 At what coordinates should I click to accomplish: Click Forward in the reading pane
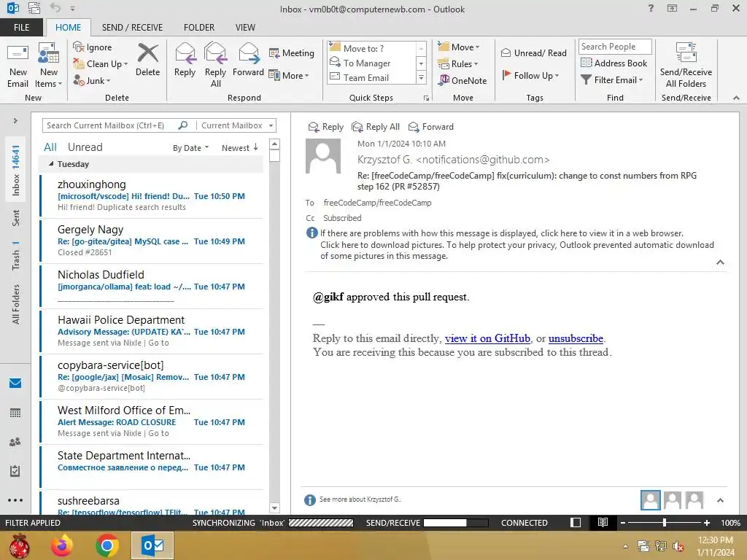click(x=431, y=127)
